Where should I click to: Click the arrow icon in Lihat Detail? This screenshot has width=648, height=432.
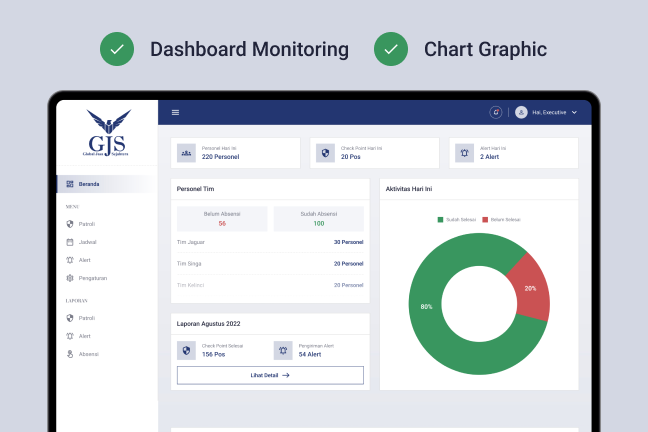286,375
